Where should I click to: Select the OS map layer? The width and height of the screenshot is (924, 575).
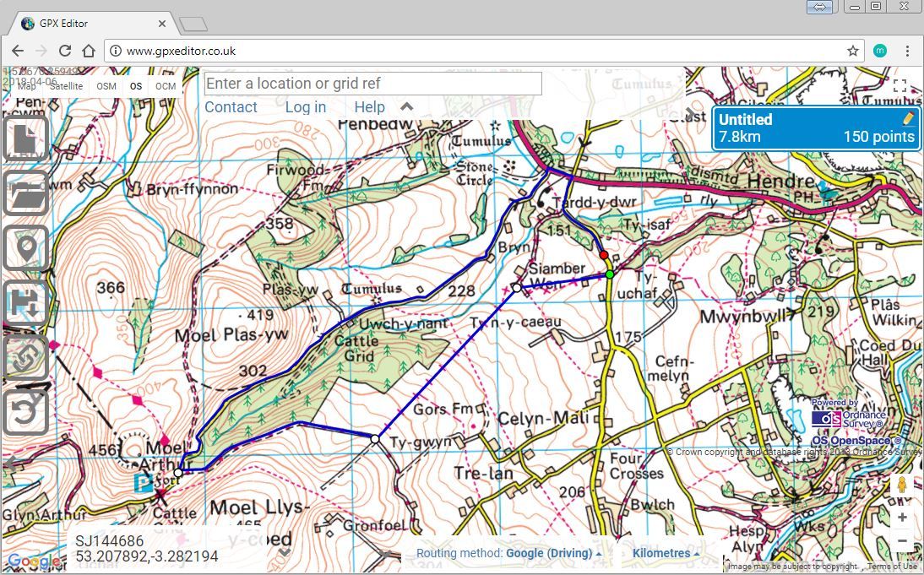point(135,86)
